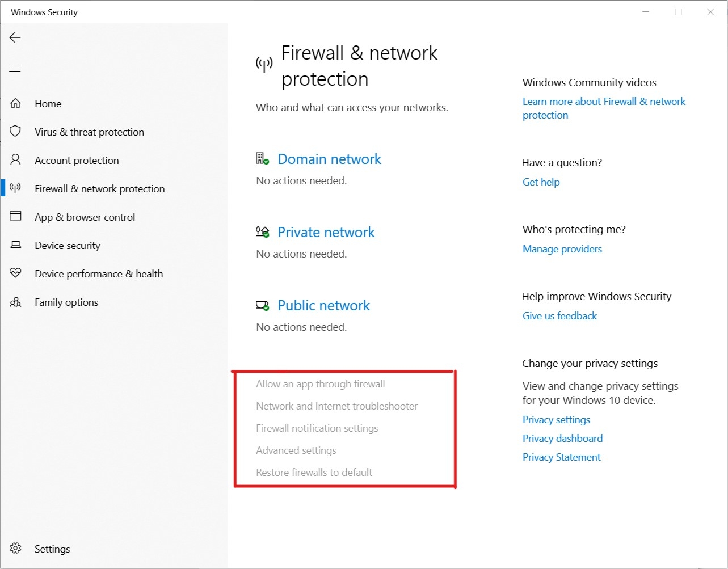Toggle the hamburger navigation menu icon

pos(15,69)
